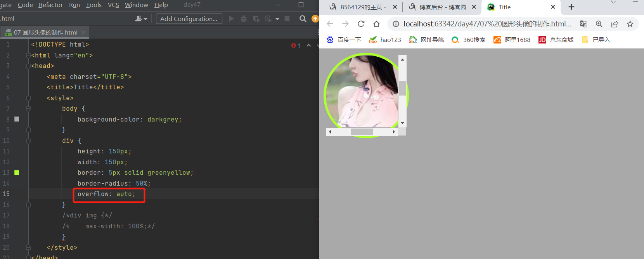Click the Run (play) icon

click(x=232, y=19)
